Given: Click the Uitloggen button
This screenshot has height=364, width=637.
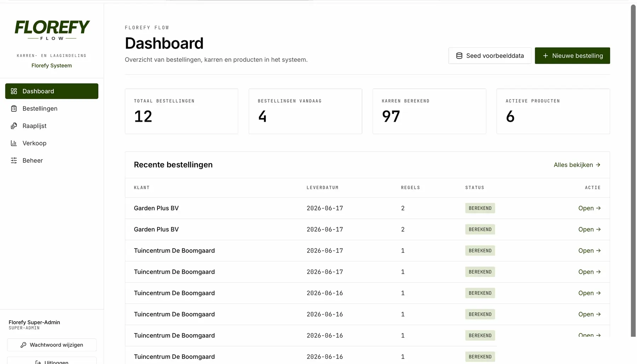Looking at the screenshot, I should pyautogui.click(x=52, y=360).
